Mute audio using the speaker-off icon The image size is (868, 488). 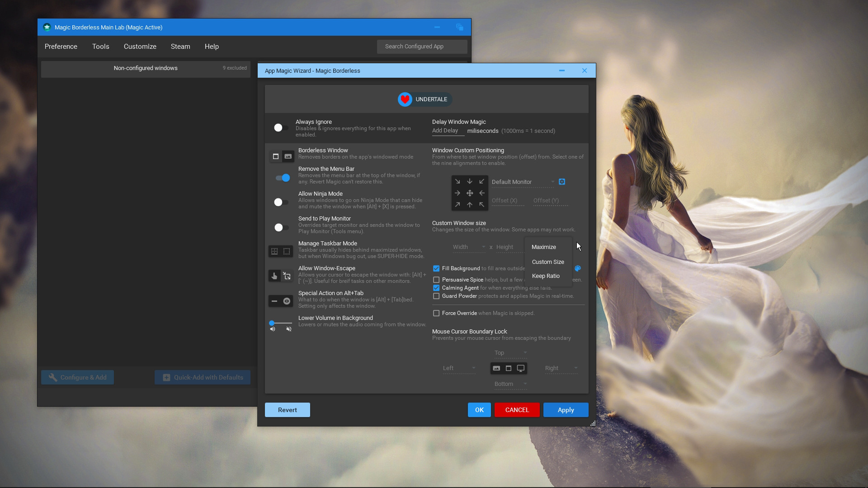[x=289, y=329]
